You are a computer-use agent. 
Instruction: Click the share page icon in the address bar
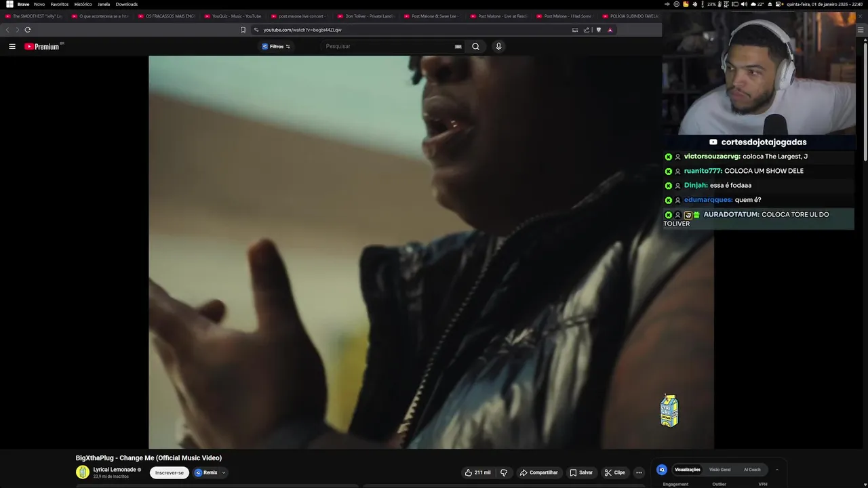pos(587,30)
